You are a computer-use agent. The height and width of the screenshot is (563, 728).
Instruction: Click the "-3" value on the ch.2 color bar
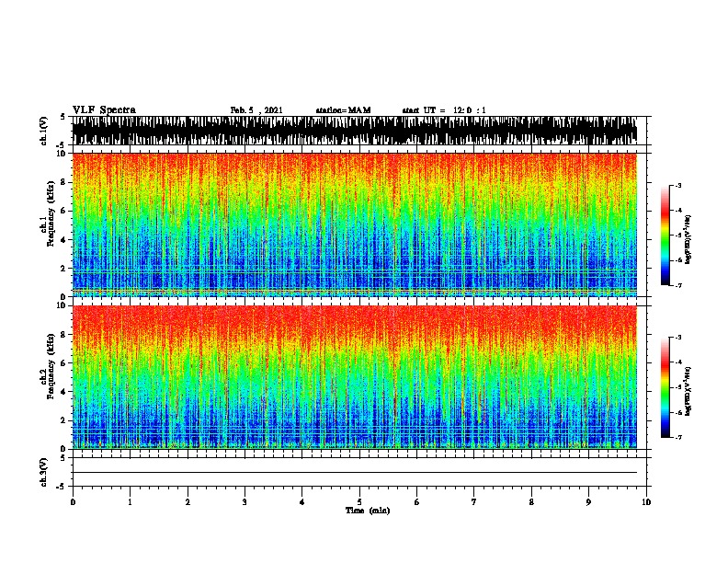678,338
